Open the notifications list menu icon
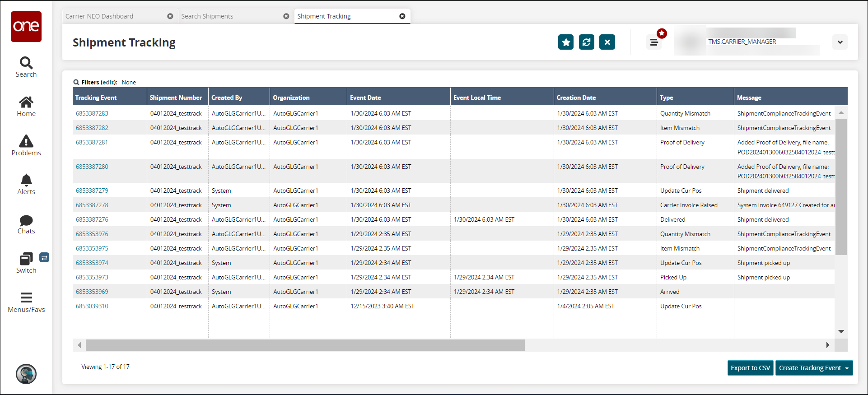 point(654,42)
